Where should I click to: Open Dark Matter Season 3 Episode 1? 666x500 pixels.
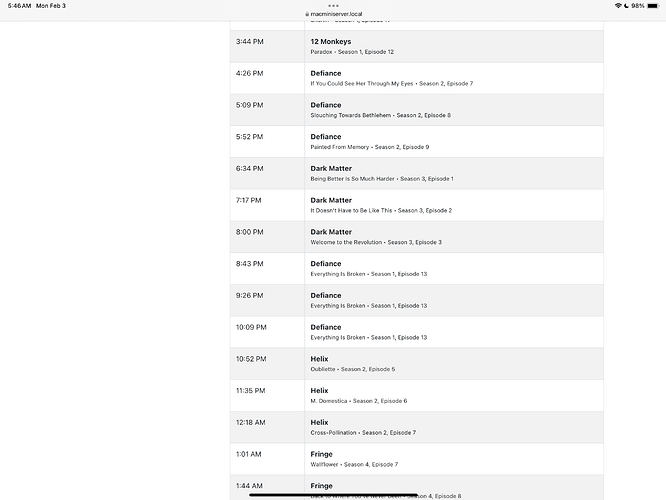coord(453,173)
